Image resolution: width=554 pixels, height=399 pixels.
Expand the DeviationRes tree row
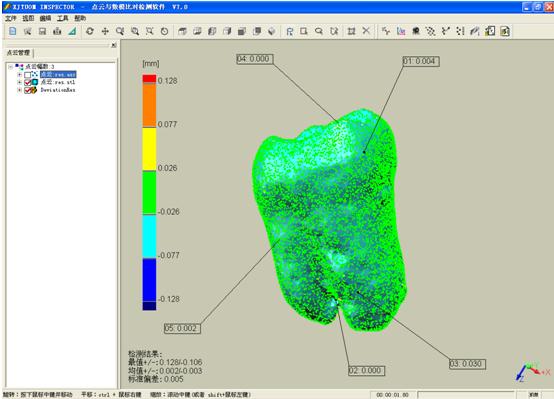pyautogui.click(x=20, y=90)
